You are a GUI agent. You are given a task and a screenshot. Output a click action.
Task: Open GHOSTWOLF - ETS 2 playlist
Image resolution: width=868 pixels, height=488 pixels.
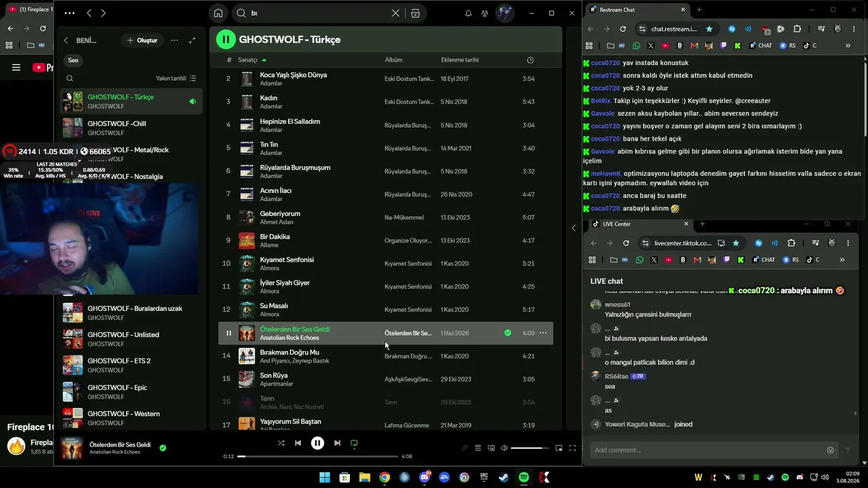coord(132,365)
